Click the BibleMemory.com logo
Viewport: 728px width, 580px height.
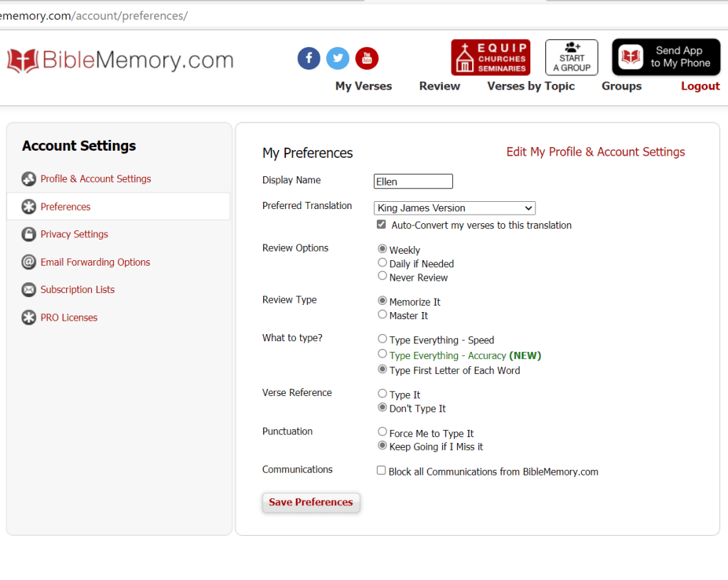(120, 60)
